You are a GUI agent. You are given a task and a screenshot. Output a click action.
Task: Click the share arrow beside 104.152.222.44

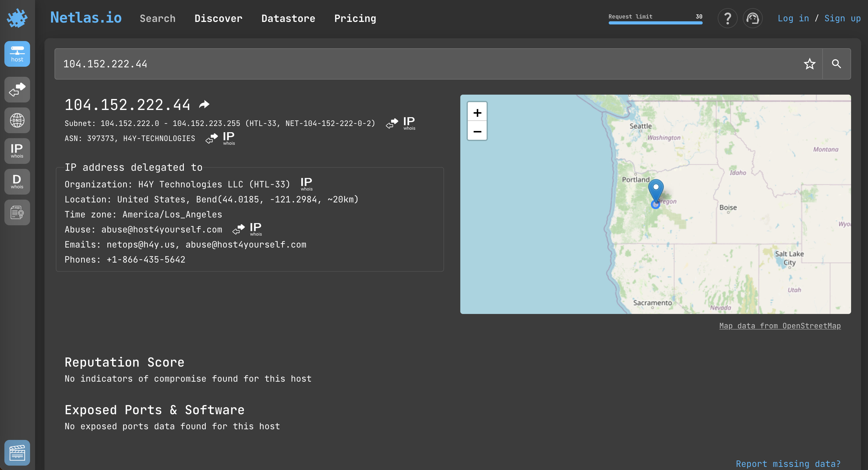[204, 104]
